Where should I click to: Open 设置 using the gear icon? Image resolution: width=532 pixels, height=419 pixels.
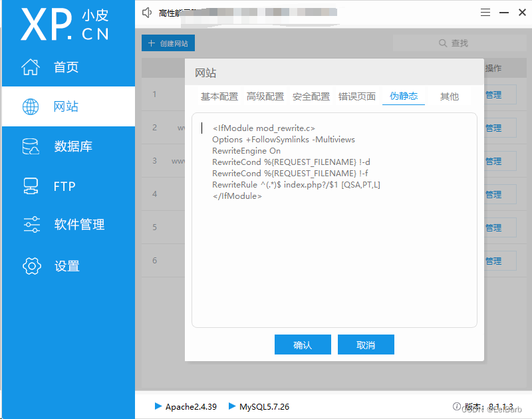(31, 265)
